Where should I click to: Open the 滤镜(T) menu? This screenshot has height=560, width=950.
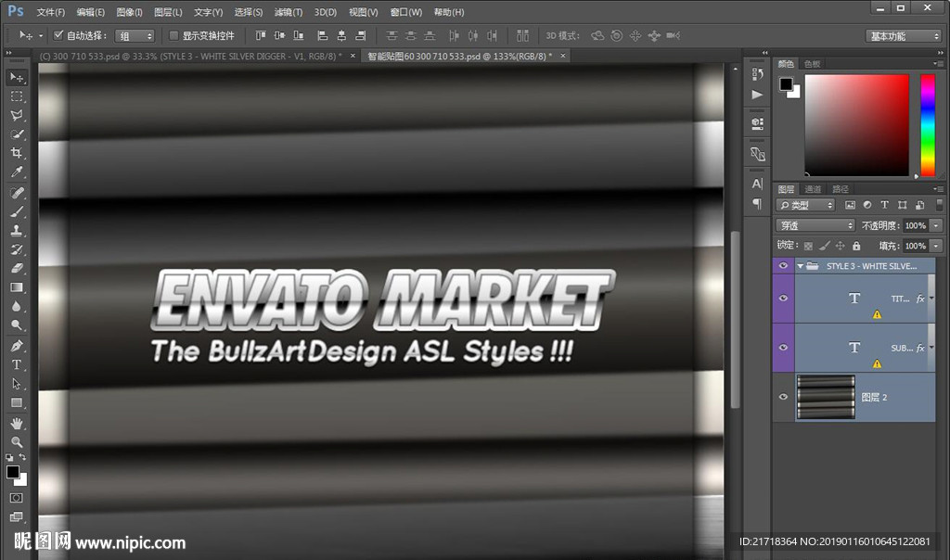pyautogui.click(x=289, y=12)
